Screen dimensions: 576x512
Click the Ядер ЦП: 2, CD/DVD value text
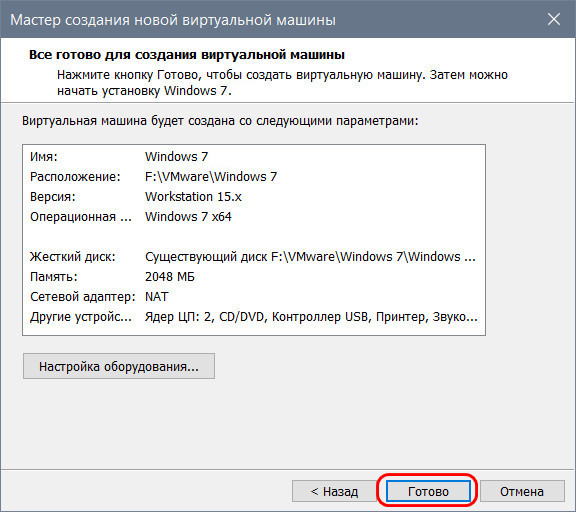tap(311, 317)
